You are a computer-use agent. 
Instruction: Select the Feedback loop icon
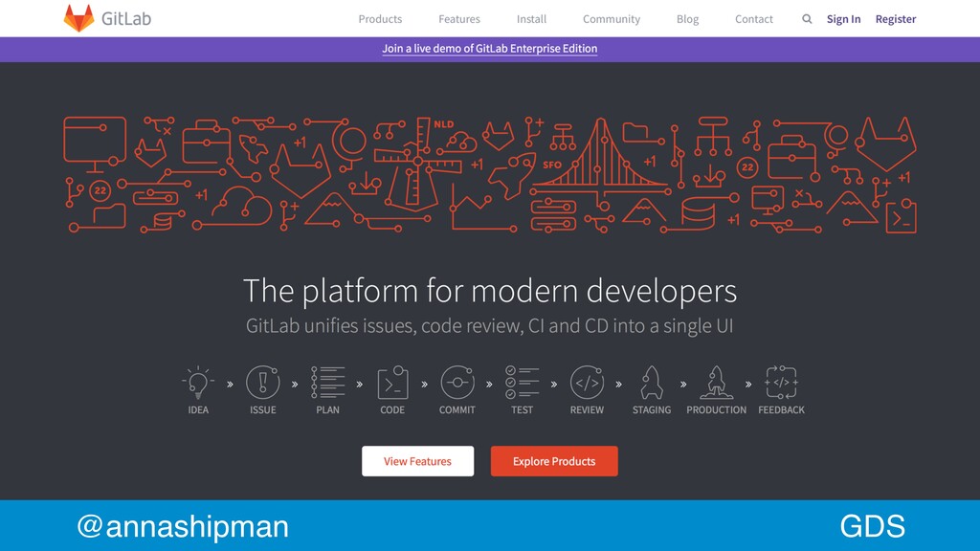[x=781, y=383]
